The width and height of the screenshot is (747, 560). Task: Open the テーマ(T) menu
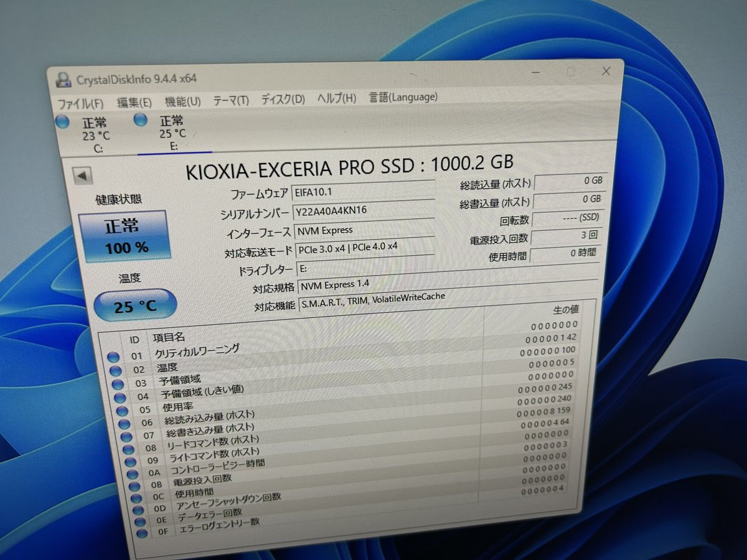(x=231, y=100)
